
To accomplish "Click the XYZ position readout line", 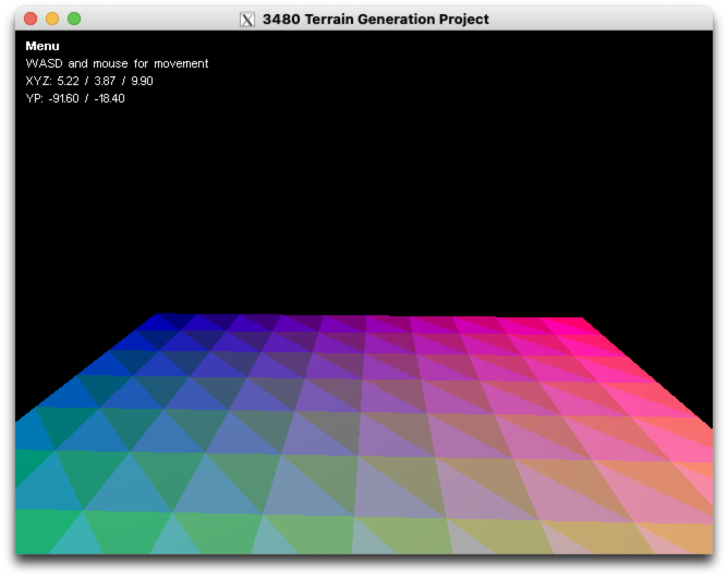I will pyautogui.click(x=89, y=81).
